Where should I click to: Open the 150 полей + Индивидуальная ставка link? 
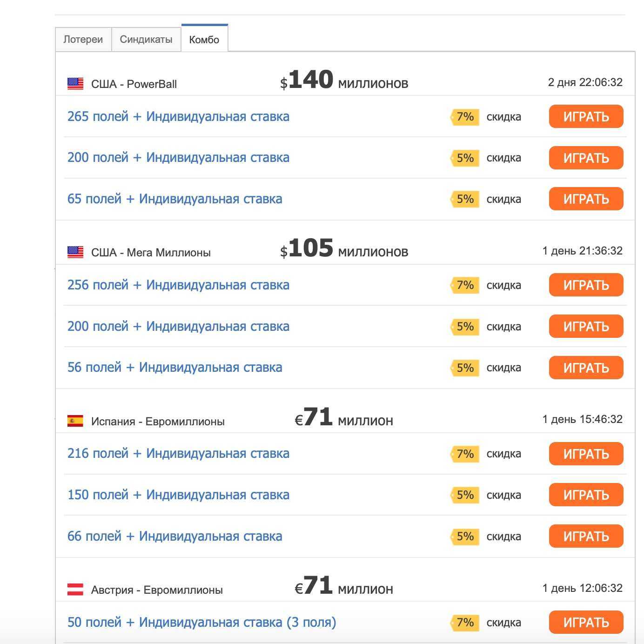[178, 495]
